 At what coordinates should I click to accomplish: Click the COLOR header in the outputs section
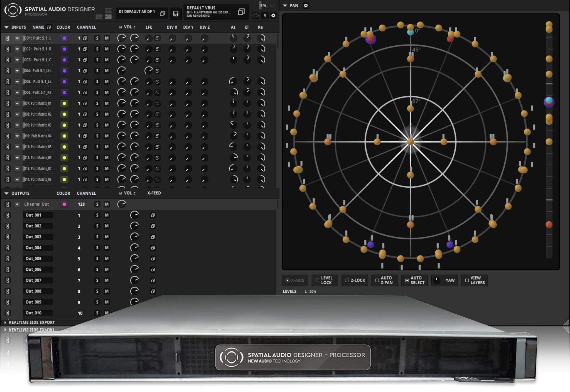click(x=63, y=193)
